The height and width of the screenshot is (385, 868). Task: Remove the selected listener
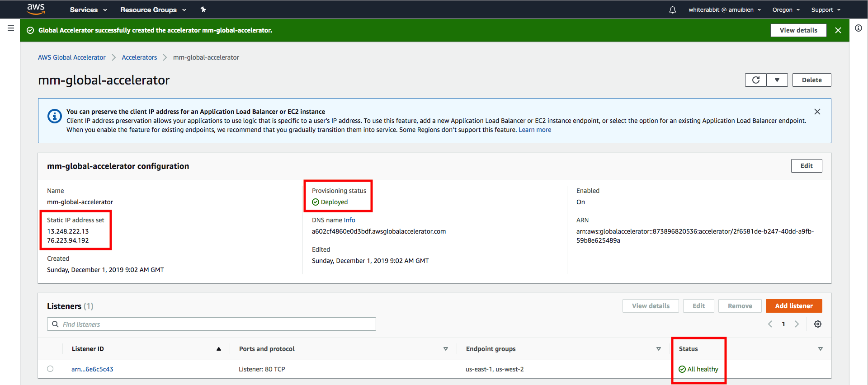pos(740,306)
